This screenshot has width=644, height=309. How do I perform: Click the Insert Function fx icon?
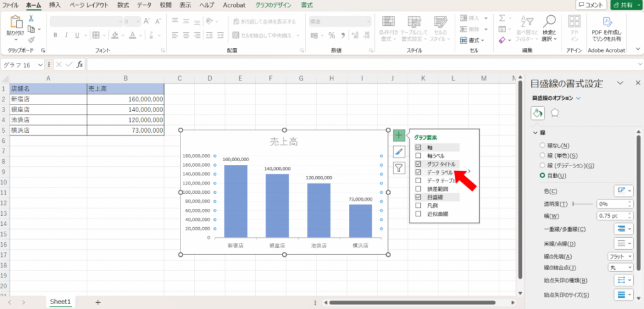point(80,64)
